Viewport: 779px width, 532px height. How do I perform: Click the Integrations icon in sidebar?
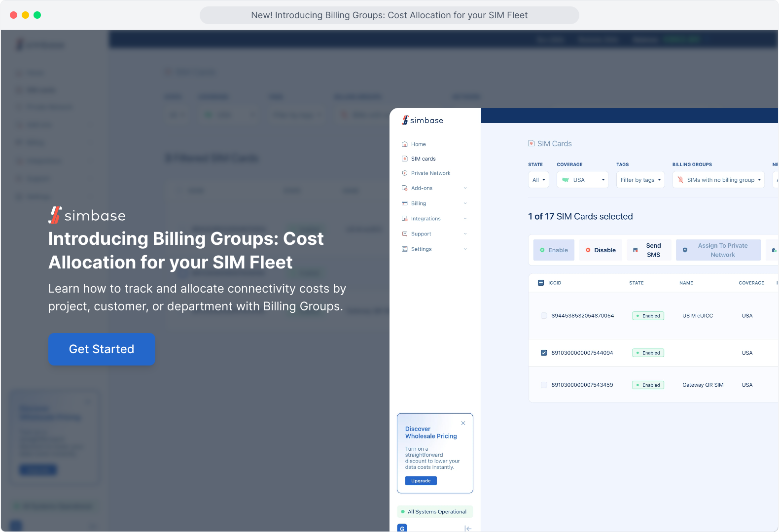405,219
